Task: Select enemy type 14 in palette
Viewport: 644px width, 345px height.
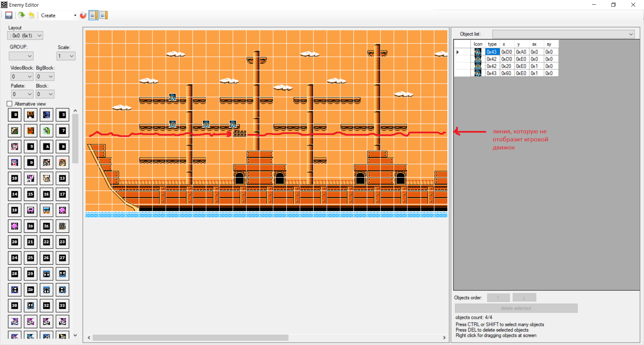Action: coord(15,194)
